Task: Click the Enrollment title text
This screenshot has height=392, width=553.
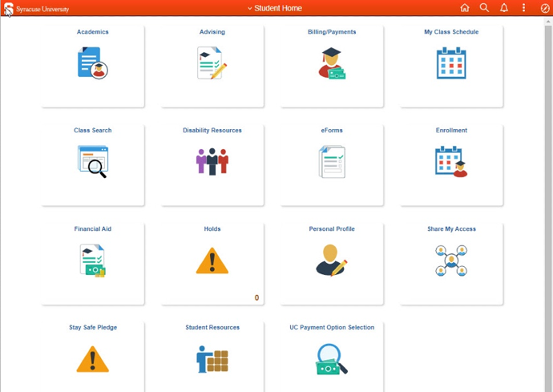Action: [x=451, y=130]
